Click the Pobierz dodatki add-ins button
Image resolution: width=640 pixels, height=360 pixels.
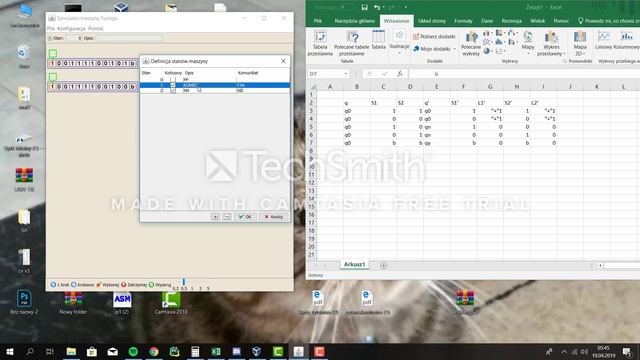click(434, 36)
